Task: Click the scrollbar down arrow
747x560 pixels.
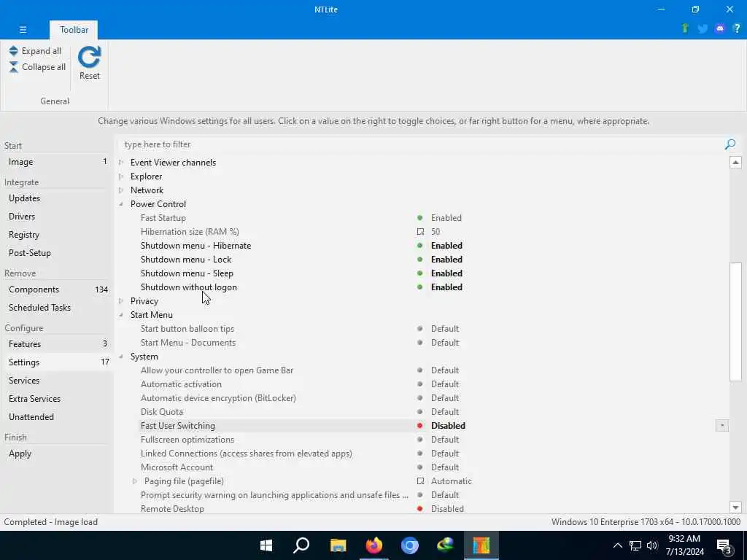Action: 735,507
